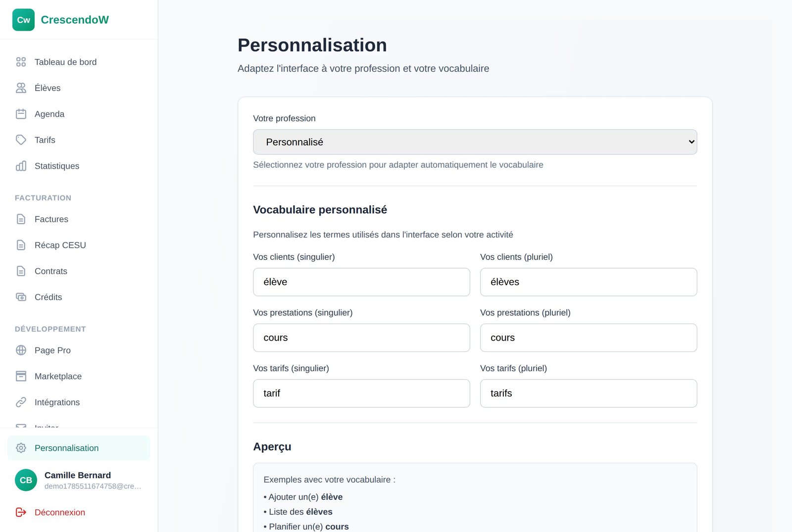Edit the Vos prestations (singulier) input

361,338
